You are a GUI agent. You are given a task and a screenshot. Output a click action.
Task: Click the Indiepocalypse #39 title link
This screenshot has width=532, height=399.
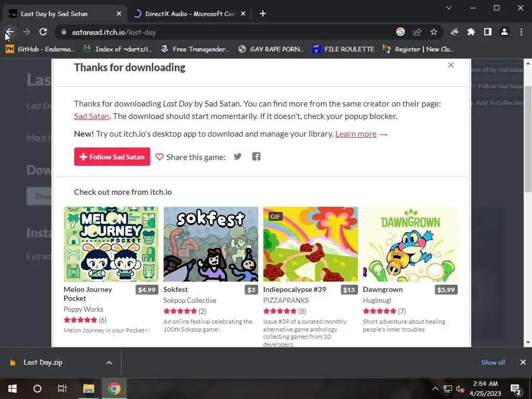(295, 289)
